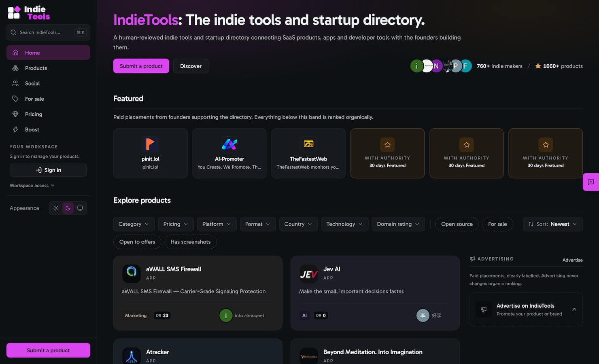Expand the Workspace access section
The image size is (599, 364).
coord(32,186)
